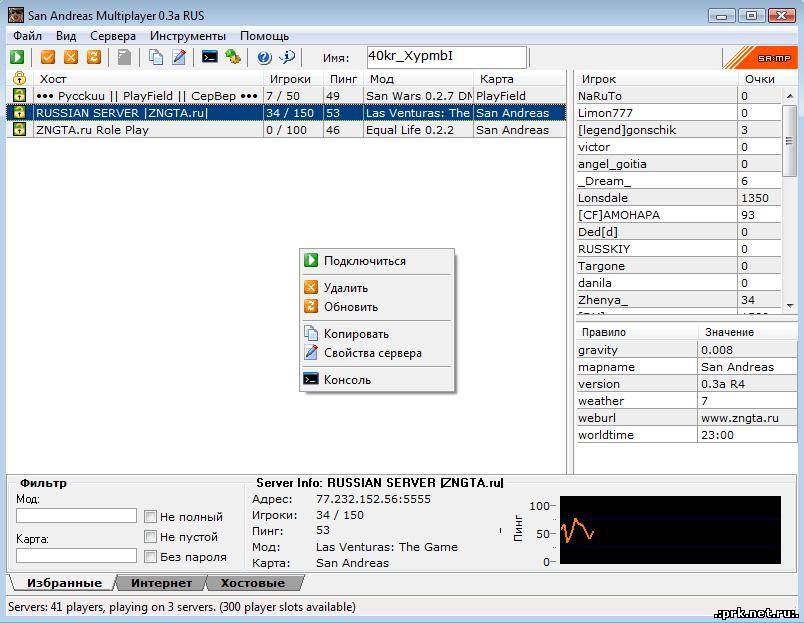
Task: Open the Вид menu
Action: [66, 36]
